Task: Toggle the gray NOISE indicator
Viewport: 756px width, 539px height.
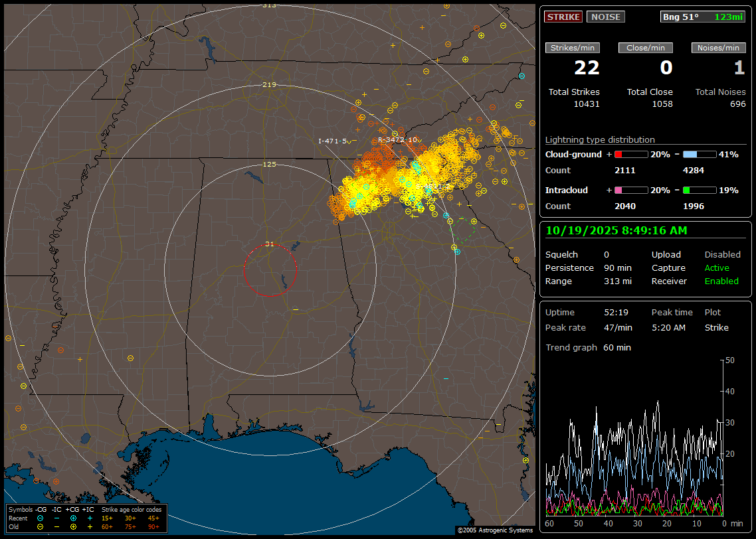Action: [x=605, y=17]
